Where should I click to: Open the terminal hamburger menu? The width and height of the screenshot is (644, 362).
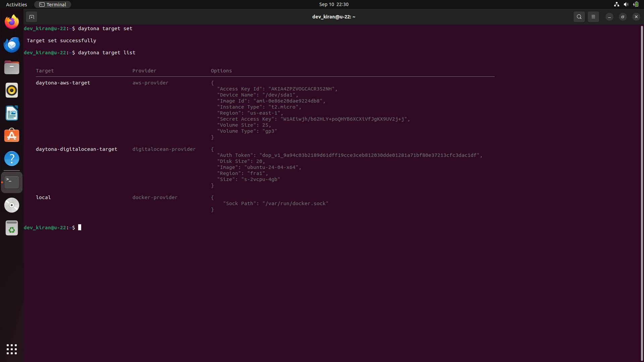point(593,17)
